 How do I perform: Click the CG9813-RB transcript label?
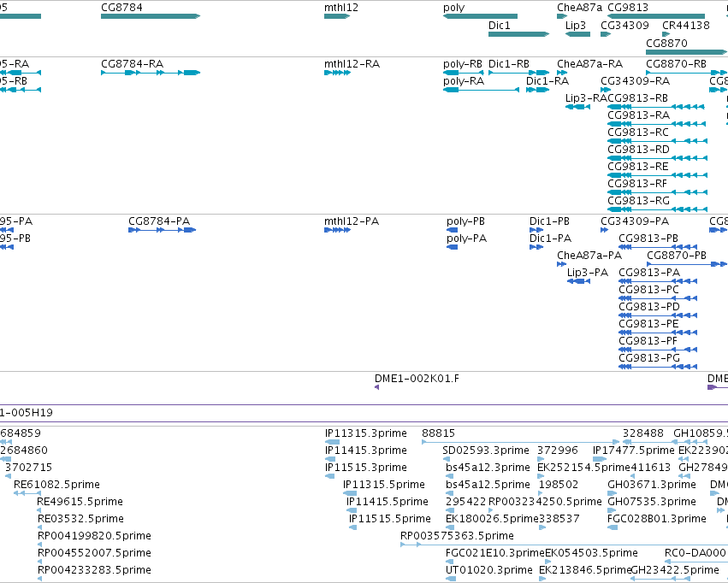pyautogui.click(x=637, y=98)
